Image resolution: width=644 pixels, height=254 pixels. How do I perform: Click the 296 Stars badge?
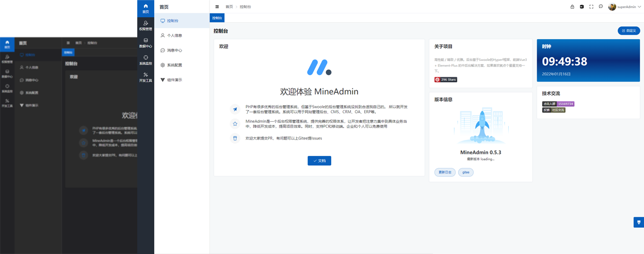(x=446, y=80)
